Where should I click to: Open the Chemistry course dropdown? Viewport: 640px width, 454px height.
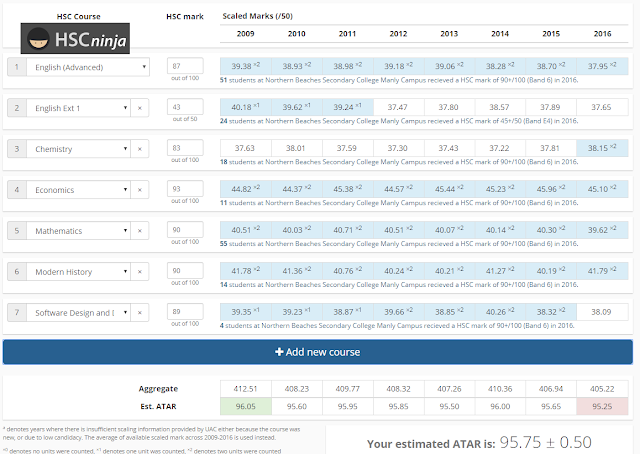pos(78,149)
